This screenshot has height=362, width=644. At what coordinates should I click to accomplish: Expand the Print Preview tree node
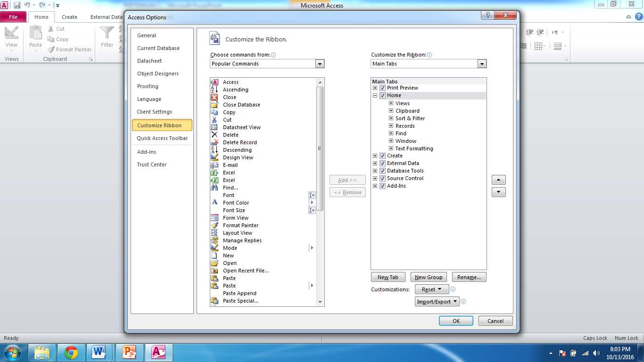tap(375, 88)
